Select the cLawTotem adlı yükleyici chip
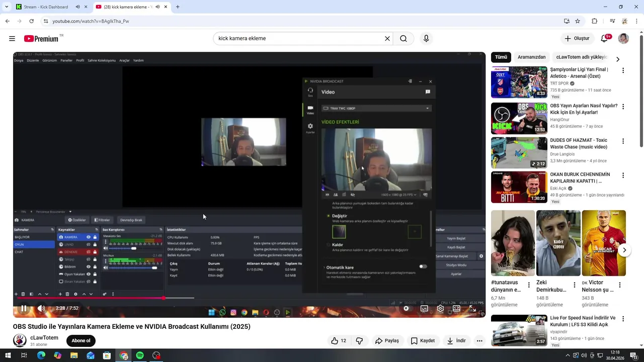Image resolution: width=644 pixels, height=362 pixels. pos(582,57)
